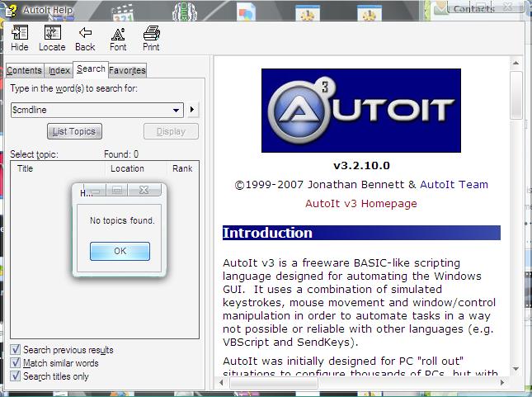This screenshot has width=532, height=397.
Task: Toggle Search previous results checkbox
Action: (16, 350)
